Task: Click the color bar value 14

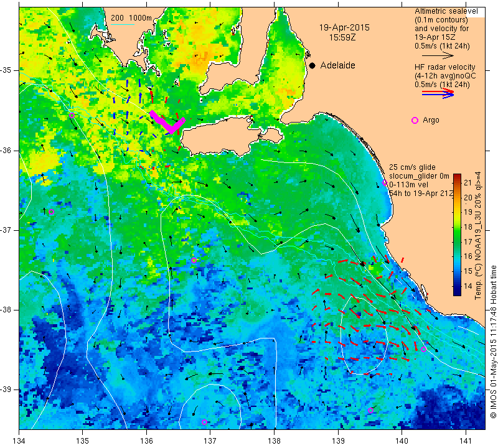Action: (x=468, y=286)
